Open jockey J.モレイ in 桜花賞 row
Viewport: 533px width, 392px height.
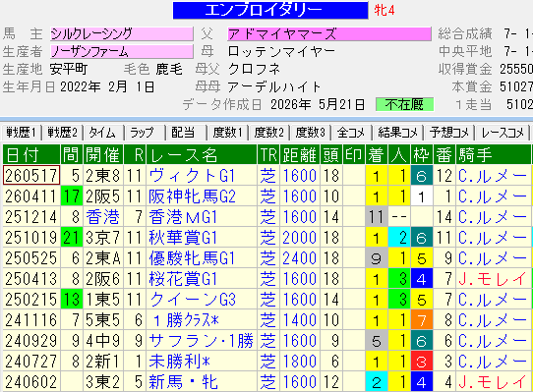(493, 279)
